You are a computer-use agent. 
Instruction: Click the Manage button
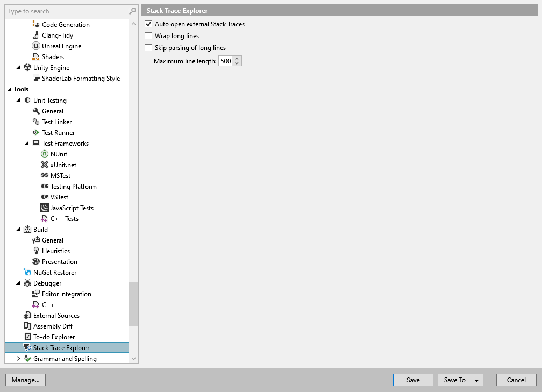tap(25, 380)
